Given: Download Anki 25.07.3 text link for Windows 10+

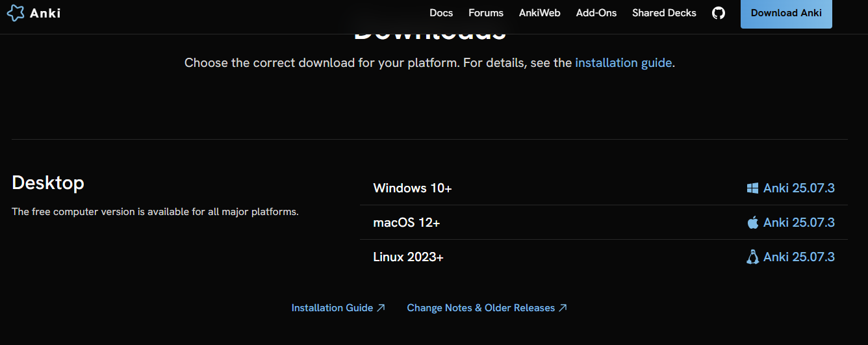Looking at the screenshot, I should tap(798, 188).
